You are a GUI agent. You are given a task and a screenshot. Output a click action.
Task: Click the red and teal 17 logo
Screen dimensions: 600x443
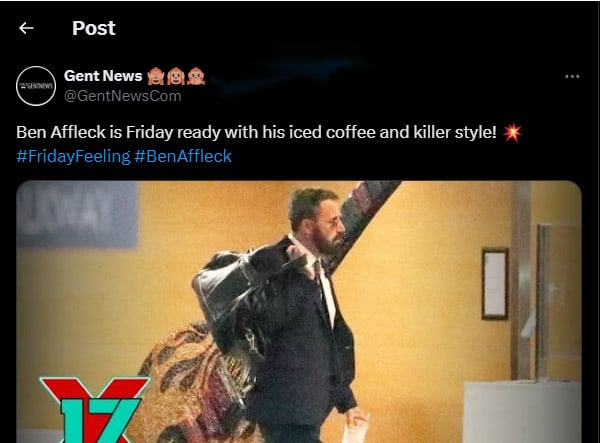pyautogui.click(x=94, y=409)
